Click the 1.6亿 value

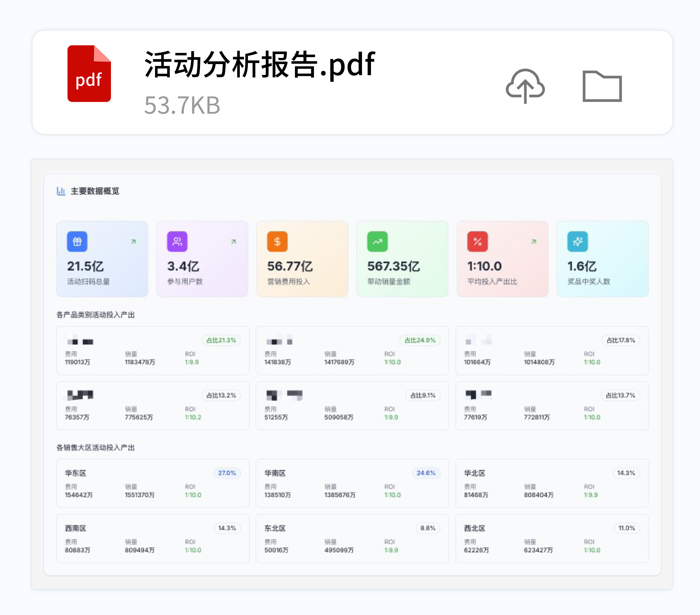pyautogui.click(x=582, y=266)
